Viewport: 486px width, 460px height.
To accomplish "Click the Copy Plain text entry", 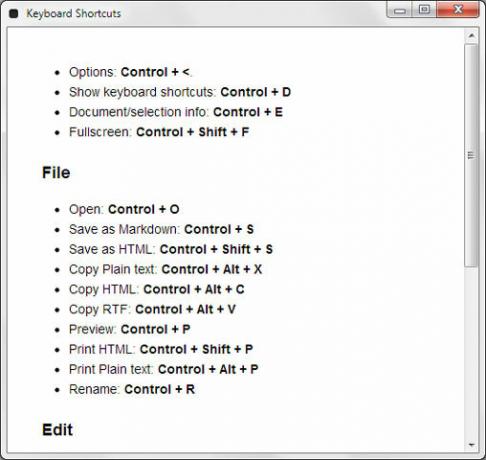I will pos(165,269).
